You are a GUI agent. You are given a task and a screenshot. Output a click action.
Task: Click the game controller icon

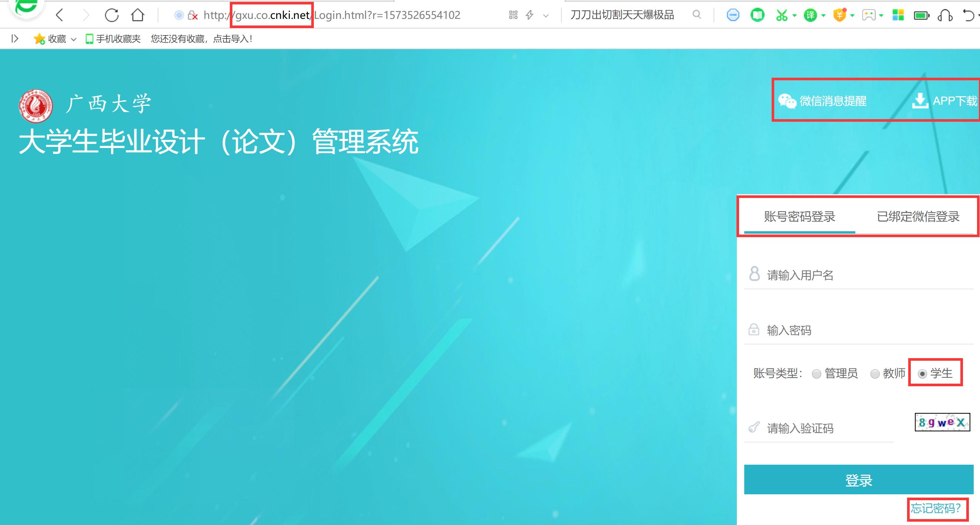pos(869,15)
